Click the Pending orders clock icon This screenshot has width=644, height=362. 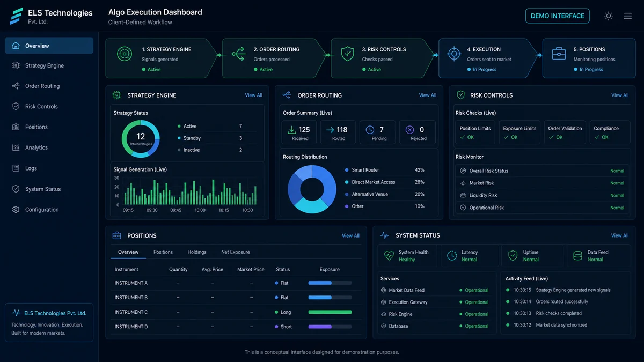[370, 130]
